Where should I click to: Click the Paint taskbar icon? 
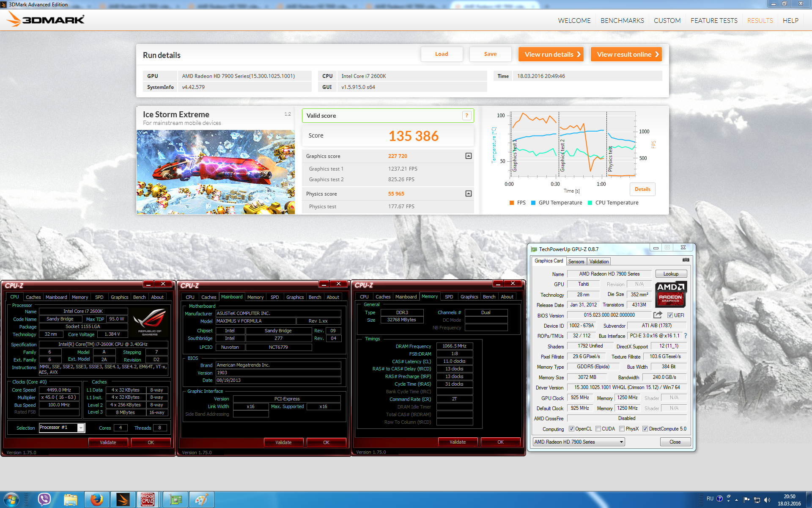point(201,500)
